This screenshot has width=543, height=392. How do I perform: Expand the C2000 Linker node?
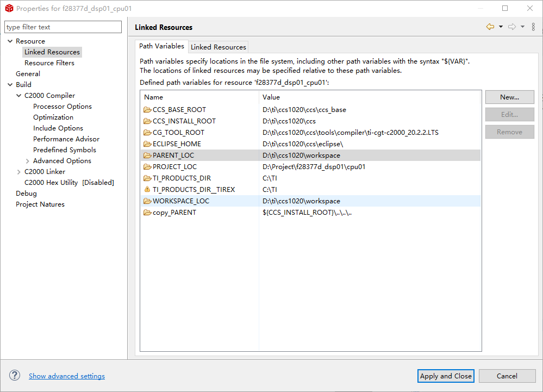pos(19,172)
